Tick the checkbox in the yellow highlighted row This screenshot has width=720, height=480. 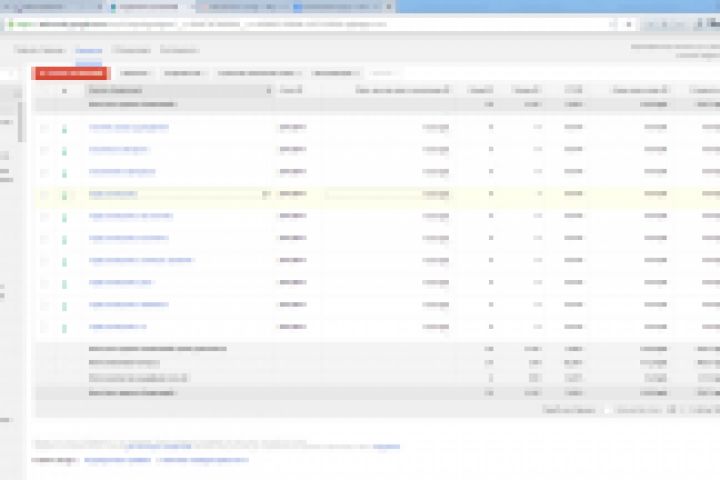coord(44,195)
